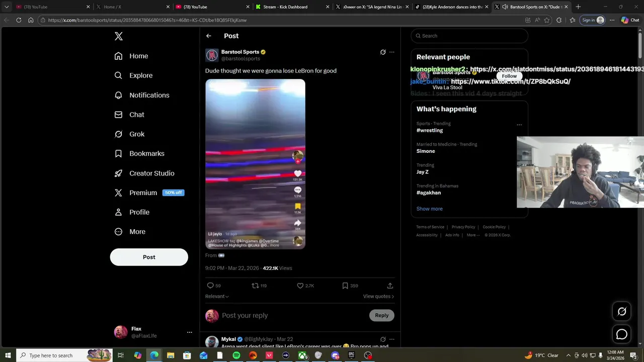Screen dimensions: 644x362
Task: Open Barstool Sports profile avatar
Action: [212, 55]
